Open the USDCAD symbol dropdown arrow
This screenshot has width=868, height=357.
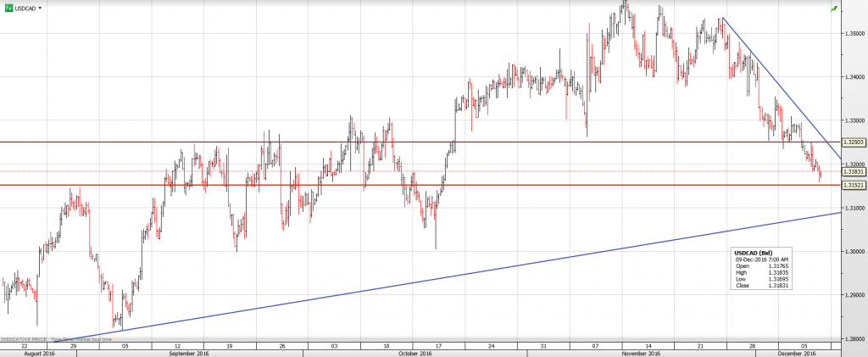(41, 7)
